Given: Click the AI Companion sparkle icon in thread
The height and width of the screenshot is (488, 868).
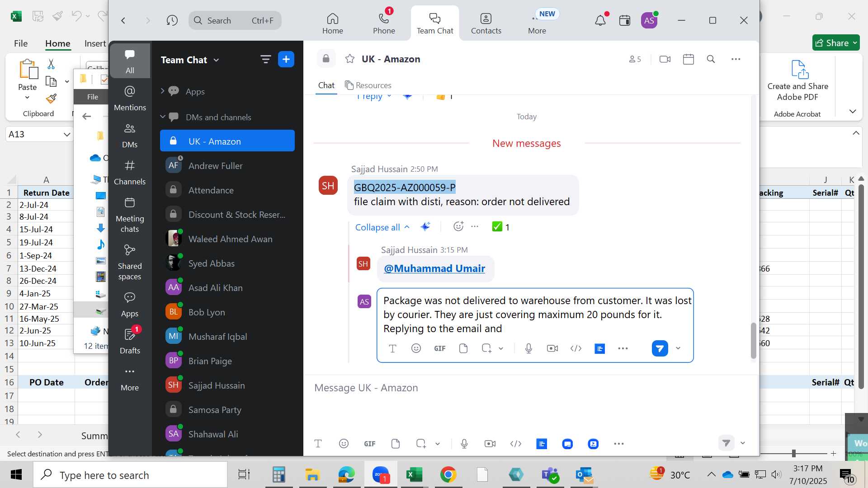Looking at the screenshot, I should coord(425,227).
